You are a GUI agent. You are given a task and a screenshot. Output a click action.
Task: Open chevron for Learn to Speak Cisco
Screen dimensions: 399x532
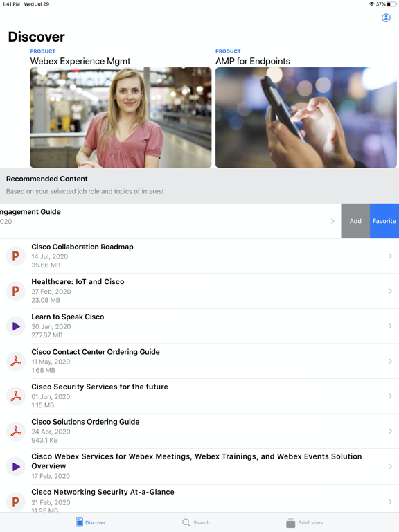pyautogui.click(x=390, y=326)
